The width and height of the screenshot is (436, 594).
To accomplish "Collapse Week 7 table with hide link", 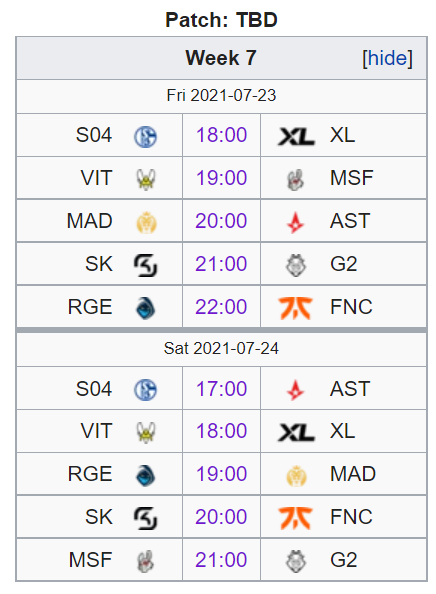I will pos(387,59).
